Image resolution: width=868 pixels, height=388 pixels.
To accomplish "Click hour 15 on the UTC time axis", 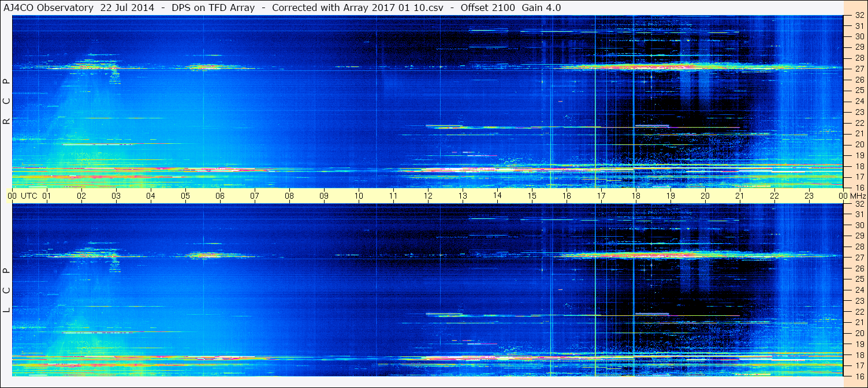I will [532, 196].
